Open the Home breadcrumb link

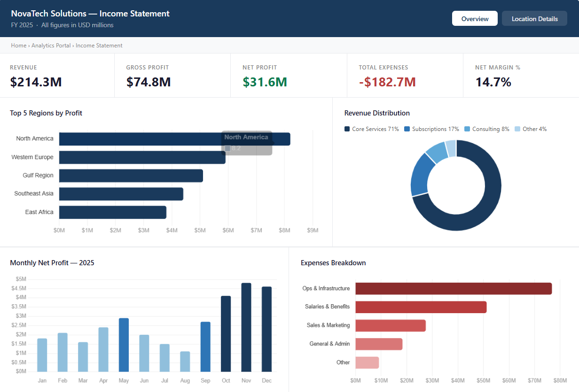tap(18, 46)
